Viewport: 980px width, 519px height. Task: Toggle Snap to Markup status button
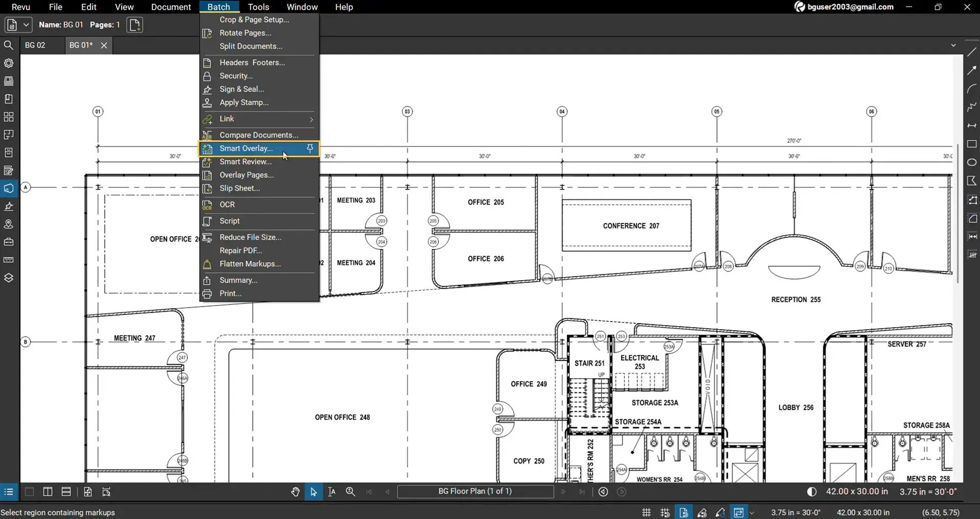(x=702, y=512)
